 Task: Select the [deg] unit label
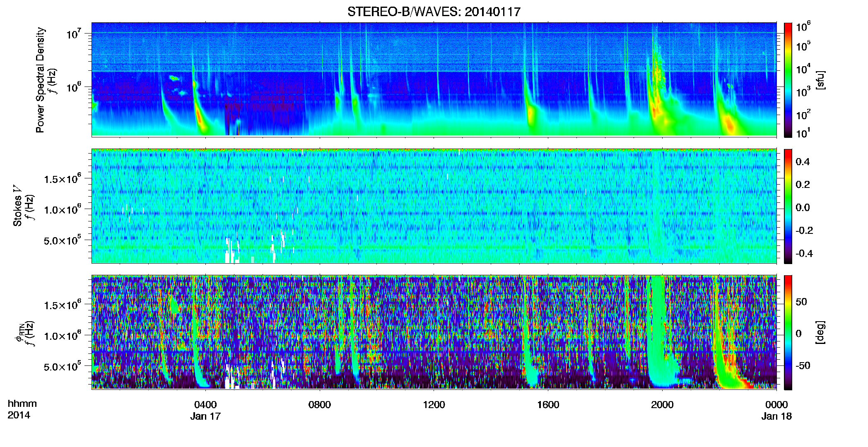pyautogui.click(x=820, y=332)
